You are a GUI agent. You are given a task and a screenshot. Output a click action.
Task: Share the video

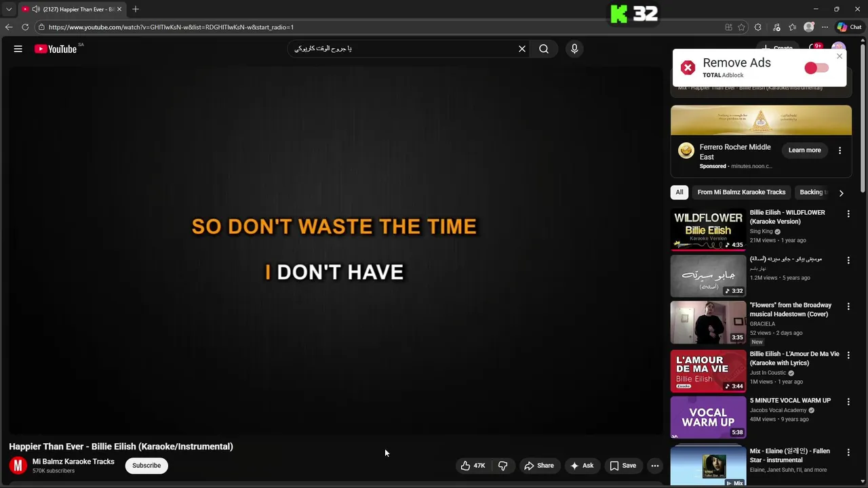pyautogui.click(x=539, y=466)
